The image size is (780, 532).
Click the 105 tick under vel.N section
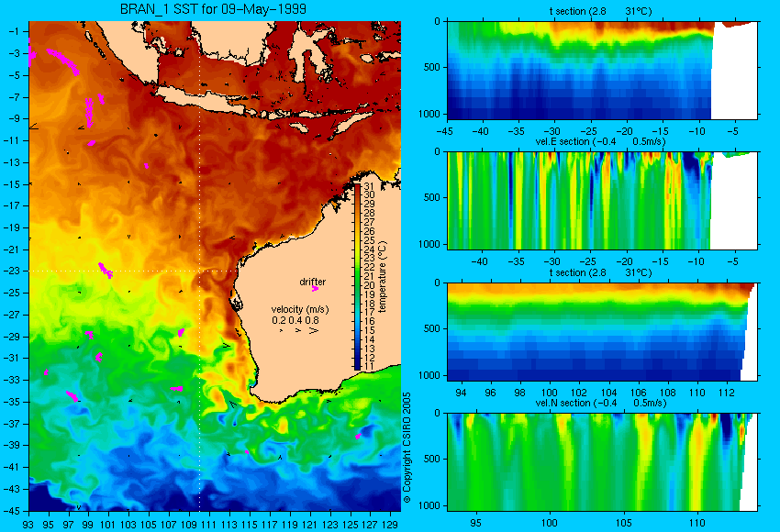624,523
